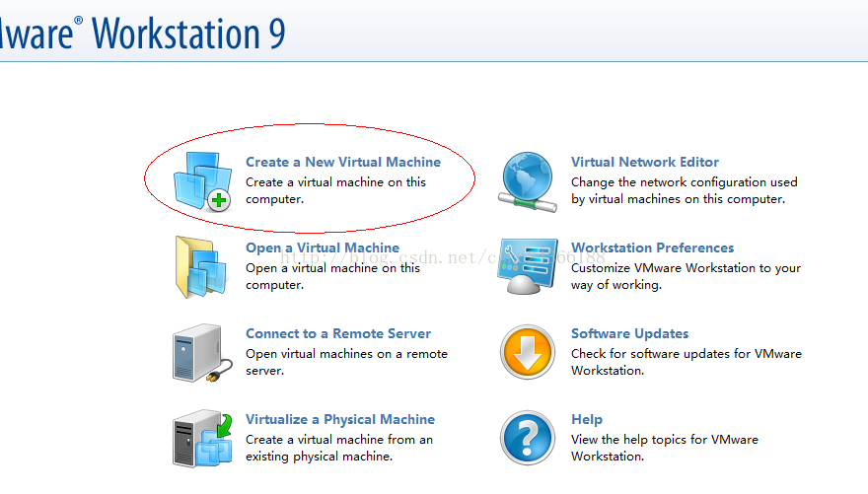
Task: Click text 'Create a virtual machine from an existing physical machine.'
Action: click(x=339, y=448)
